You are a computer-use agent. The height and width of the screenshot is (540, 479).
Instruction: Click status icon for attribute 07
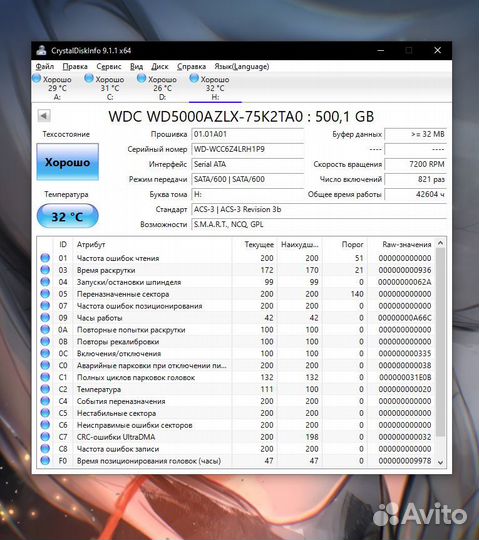[45, 306]
